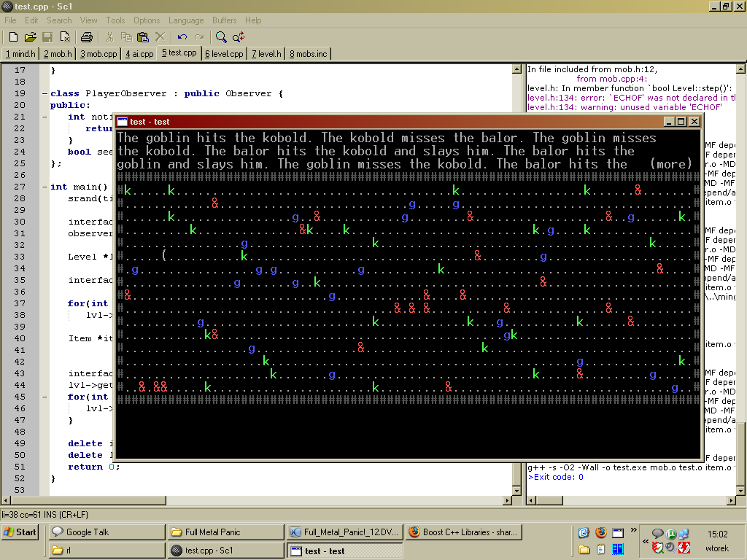Open the Search menu
Image resolution: width=747 pixels, height=560 pixels.
tap(59, 20)
